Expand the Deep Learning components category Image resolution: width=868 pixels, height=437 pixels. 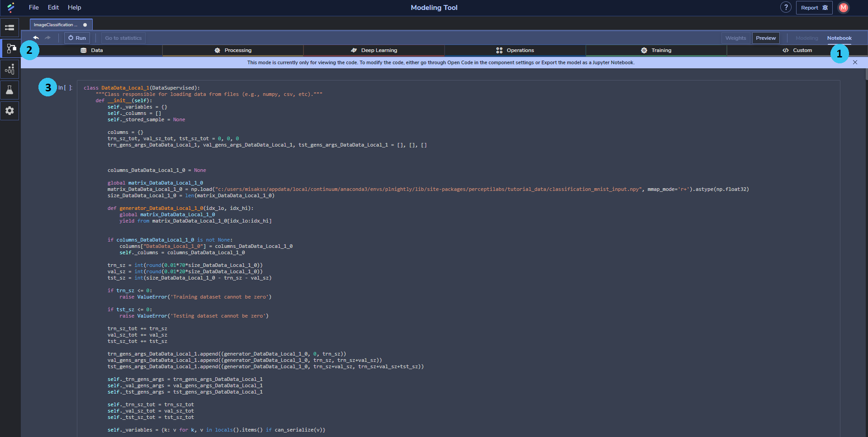coord(374,50)
